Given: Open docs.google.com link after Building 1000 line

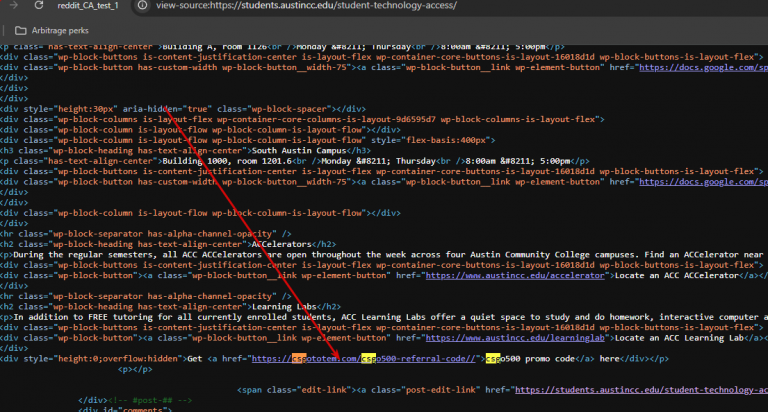Looking at the screenshot, I should [703, 182].
